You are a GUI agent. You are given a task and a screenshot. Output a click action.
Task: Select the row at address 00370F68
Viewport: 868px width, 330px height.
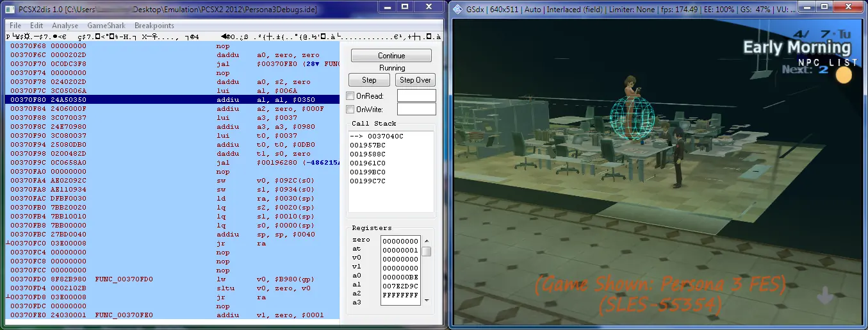[x=172, y=46]
